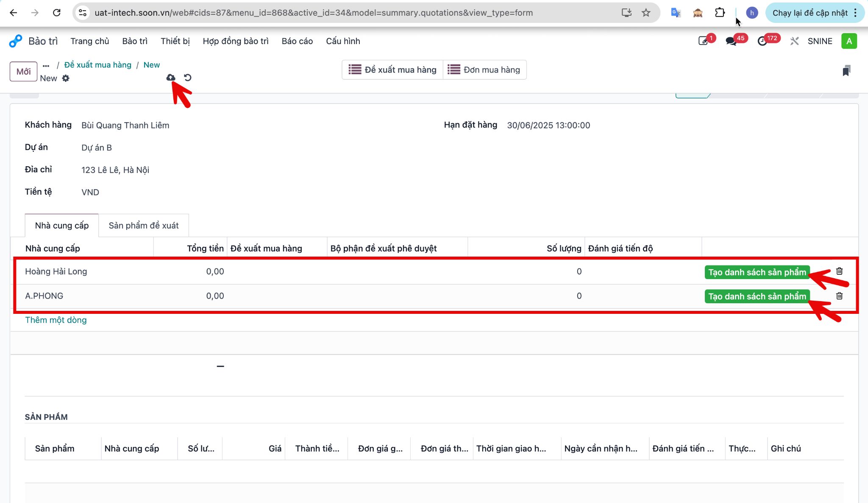
Task: Save the record with the cloud upload icon
Action: (171, 78)
